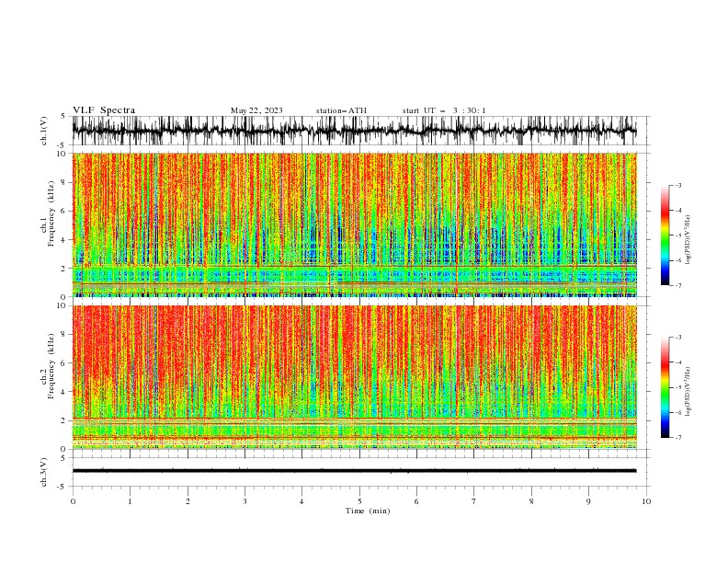
Task: Click the ch.2 'Frequency (kHz)' axis label
Action: 51,366
